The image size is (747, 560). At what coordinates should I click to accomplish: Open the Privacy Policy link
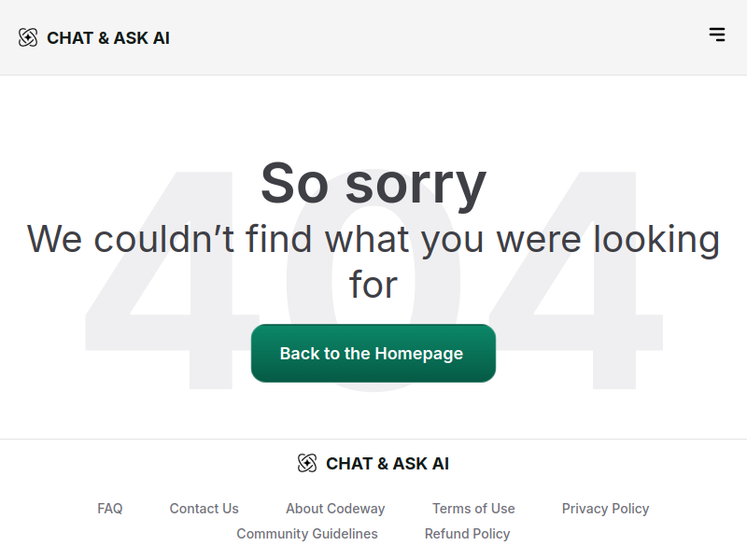coord(605,509)
